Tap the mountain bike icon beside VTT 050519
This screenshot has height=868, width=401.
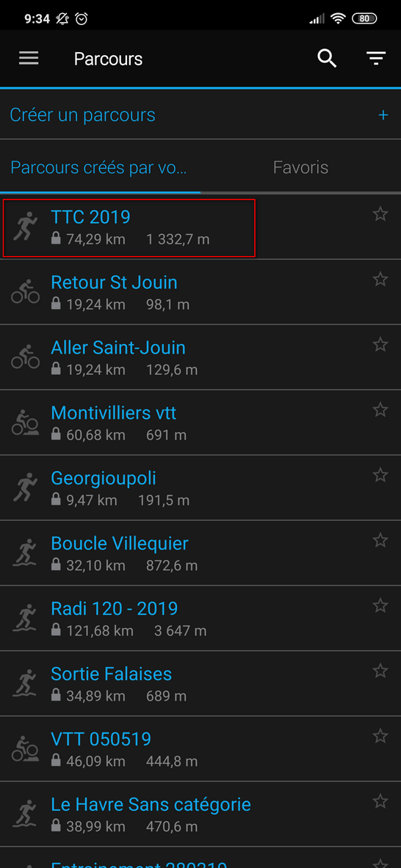[25, 749]
